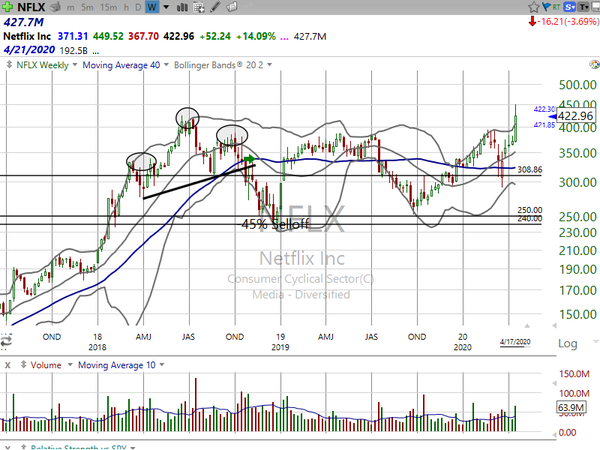Click the date-axis sync arrows icon
600x450 pixels.
(6, 341)
